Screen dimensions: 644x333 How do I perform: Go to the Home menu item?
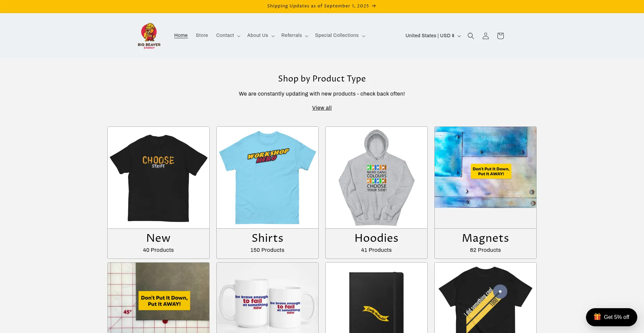point(181,36)
